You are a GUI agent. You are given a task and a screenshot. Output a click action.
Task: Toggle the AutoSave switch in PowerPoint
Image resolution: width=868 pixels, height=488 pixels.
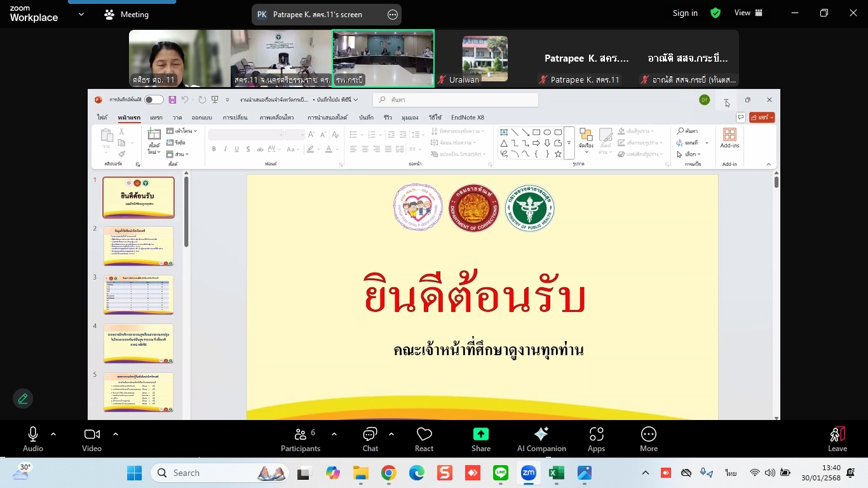tap(153, 100)
